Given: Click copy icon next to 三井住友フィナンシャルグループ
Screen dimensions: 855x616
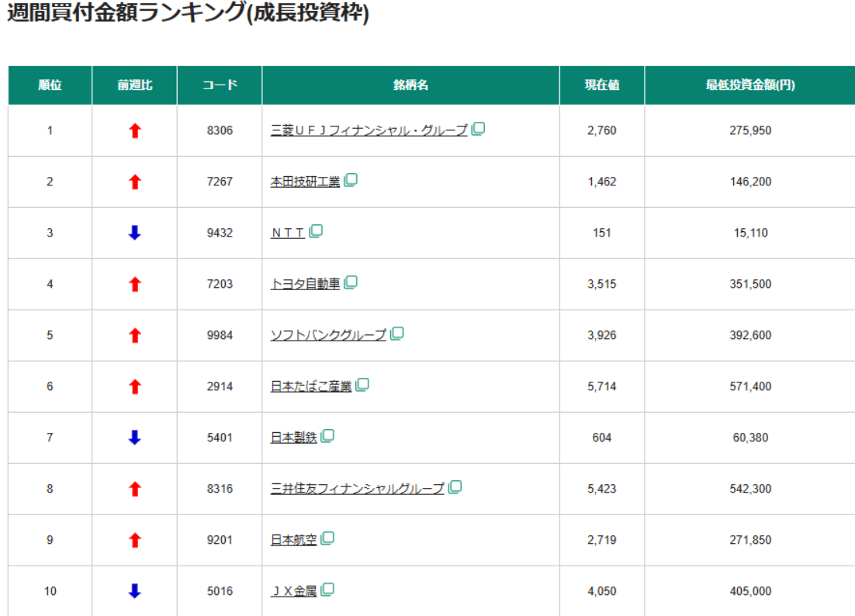Looking at the screenshot, I should [455, 487].
